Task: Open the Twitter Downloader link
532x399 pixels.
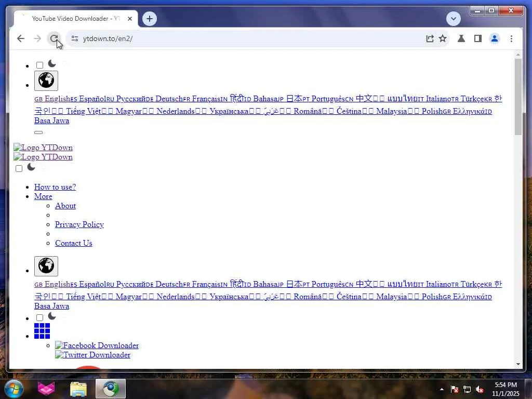Action: coord(92,355)
